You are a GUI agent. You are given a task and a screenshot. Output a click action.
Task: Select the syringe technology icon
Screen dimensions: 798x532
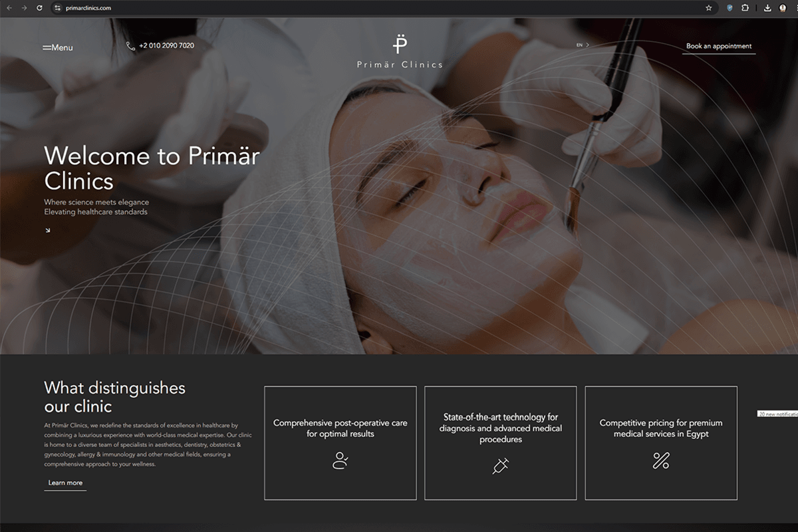coord(501,465)
